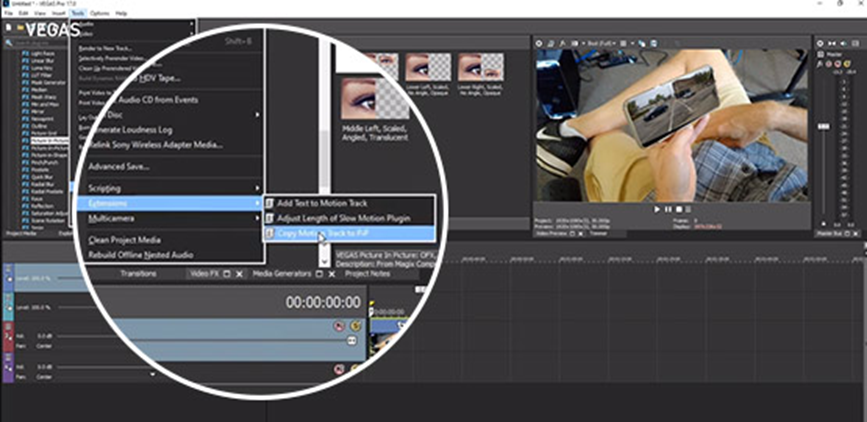
Task: Open preview transport extra-options icon
Action: tap(688, 210)
